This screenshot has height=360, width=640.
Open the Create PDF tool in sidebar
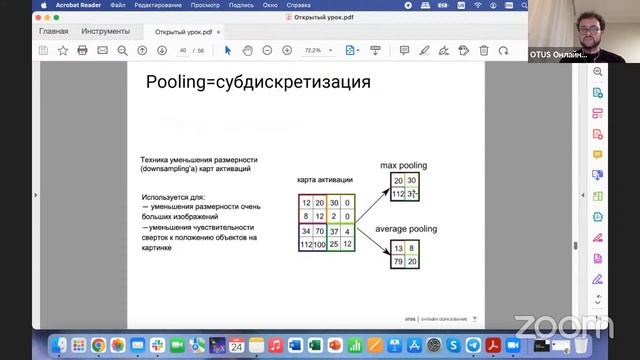click(598, 134)
